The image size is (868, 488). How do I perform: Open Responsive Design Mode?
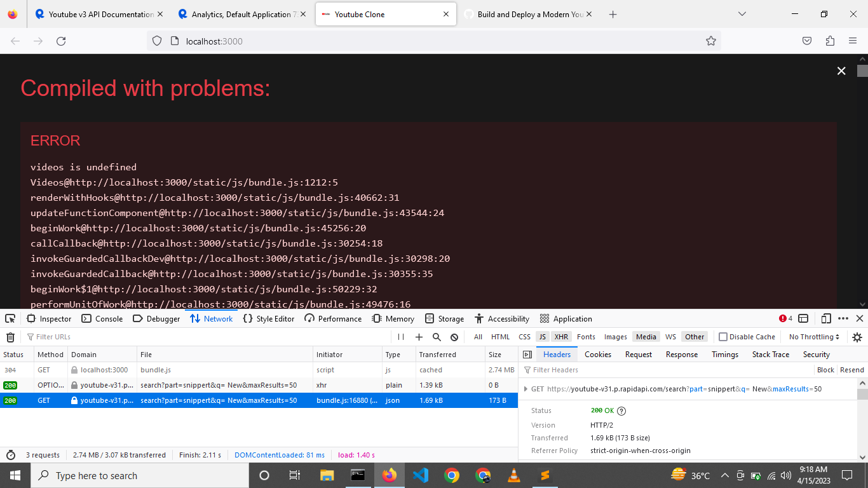(827, 318)
